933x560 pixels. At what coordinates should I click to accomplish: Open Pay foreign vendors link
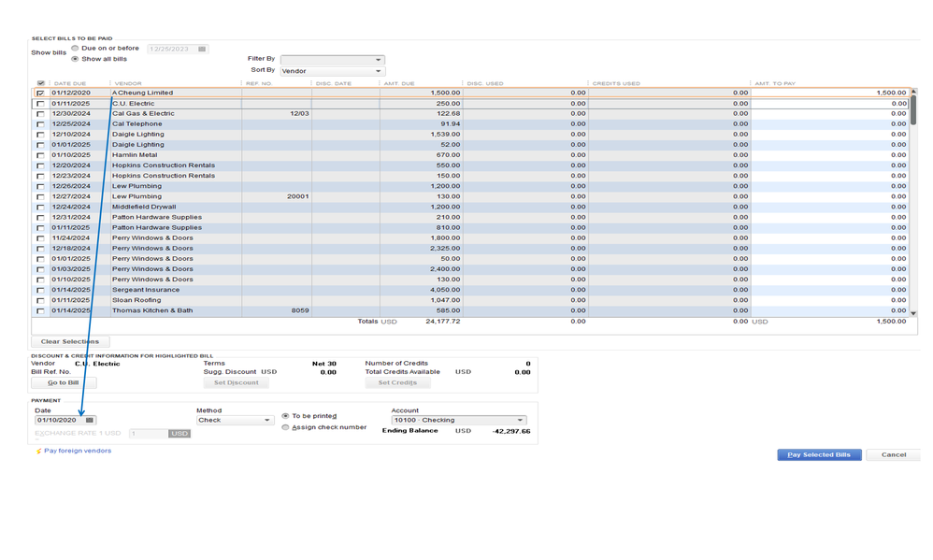click(78, 451)
